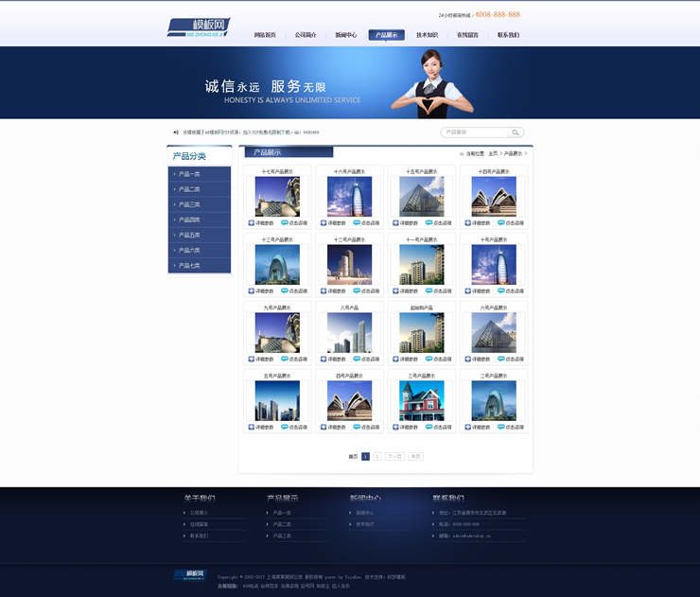The height and width of the screenshot is (597, 700).
Task: Click 点击咨询 chat icon under 八号产品
Action: click(357, 360)
